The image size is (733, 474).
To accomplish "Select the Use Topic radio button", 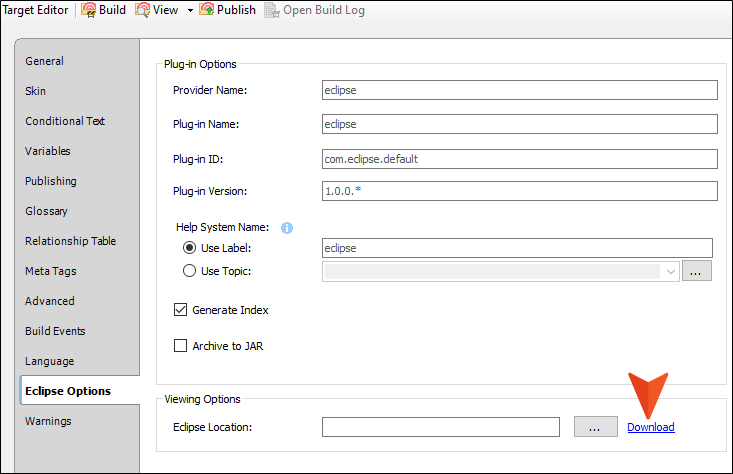I will tap(189, 271).
